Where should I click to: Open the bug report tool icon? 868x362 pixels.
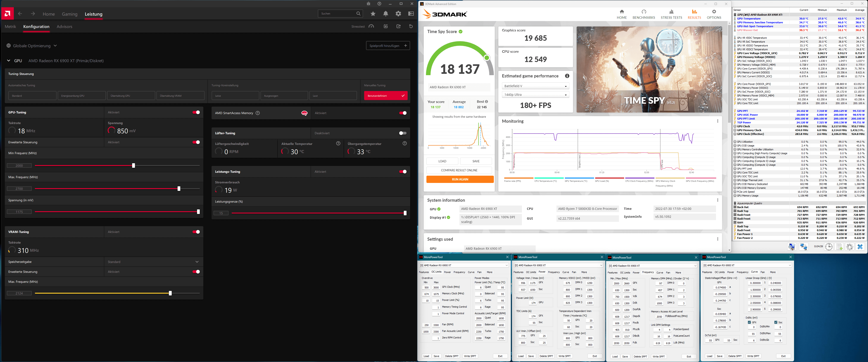pyautogui.click(x=368, y=4)
